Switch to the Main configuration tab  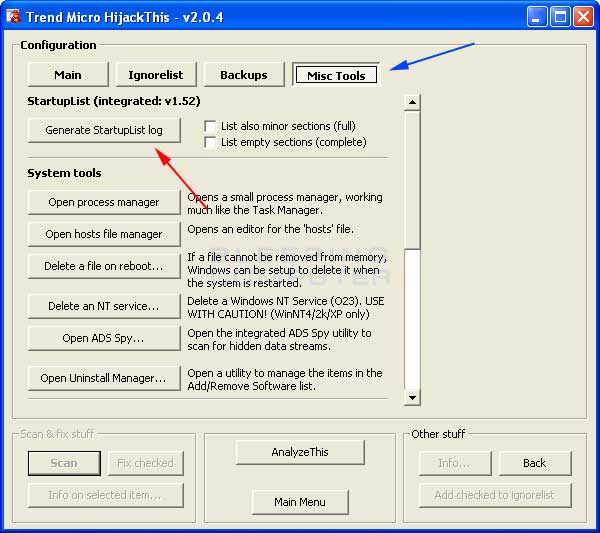[68, 75]
